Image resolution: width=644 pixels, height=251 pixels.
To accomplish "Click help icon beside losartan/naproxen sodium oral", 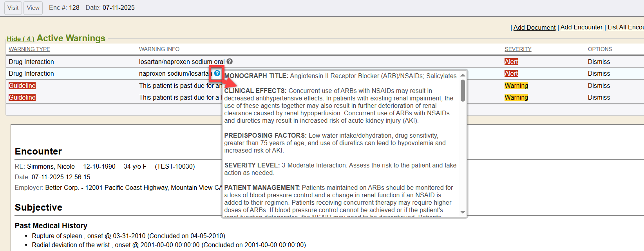I will pos(230,62).
